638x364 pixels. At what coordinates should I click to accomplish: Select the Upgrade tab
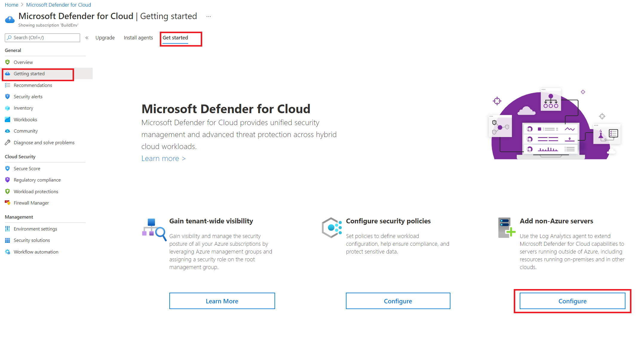(x=105, y=38)
